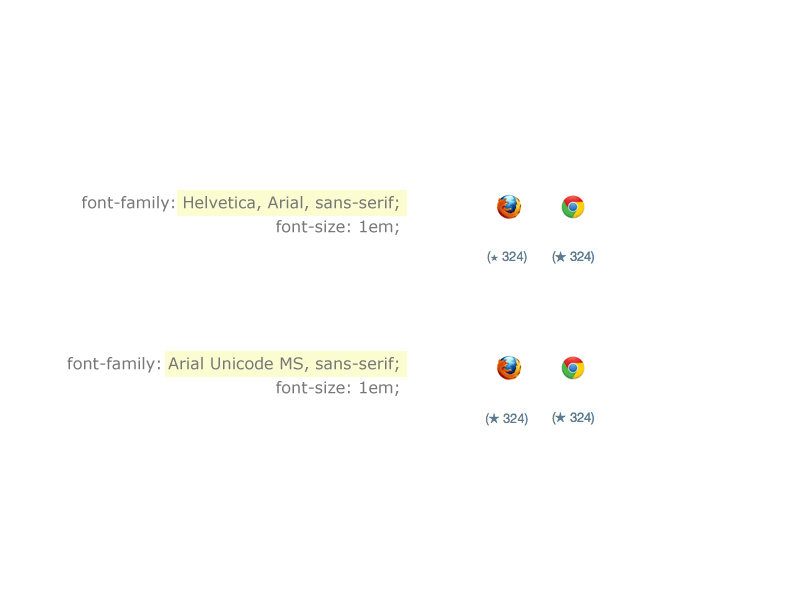Click the font-size 1em line under the Helvetica rule
This screenshot has width=800, height=600.
pyautogui.click(x=338, y=227)
